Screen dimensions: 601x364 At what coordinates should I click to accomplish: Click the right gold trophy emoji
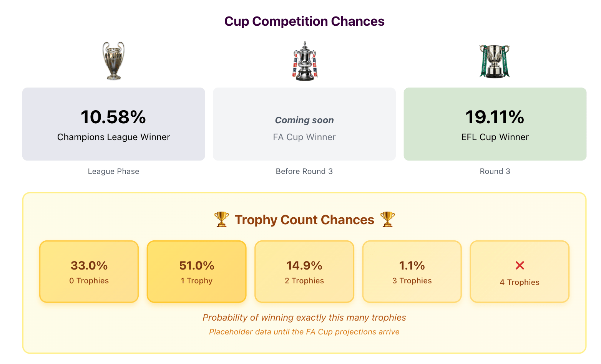(387, 220)
